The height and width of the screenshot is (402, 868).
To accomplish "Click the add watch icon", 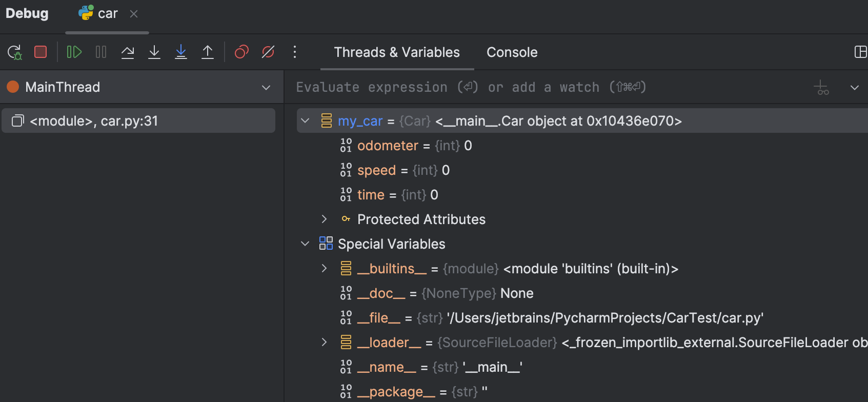I will [821, 88].
